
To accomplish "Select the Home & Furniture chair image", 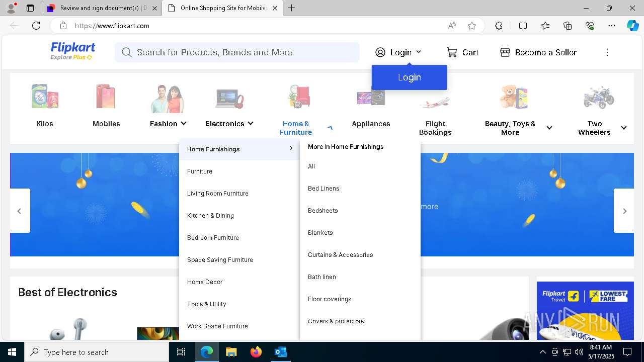I will click(299, 97).
